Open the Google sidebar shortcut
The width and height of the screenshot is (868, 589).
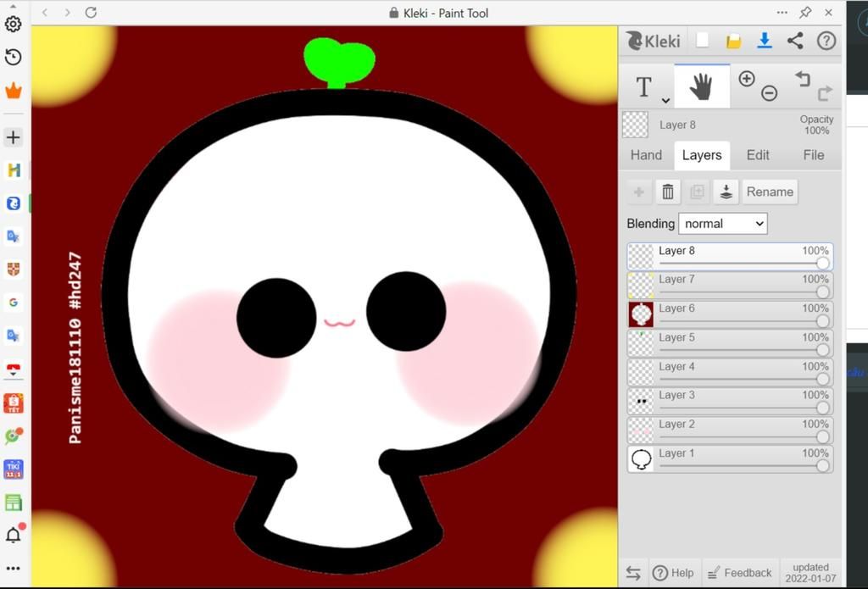click(14, 303)
